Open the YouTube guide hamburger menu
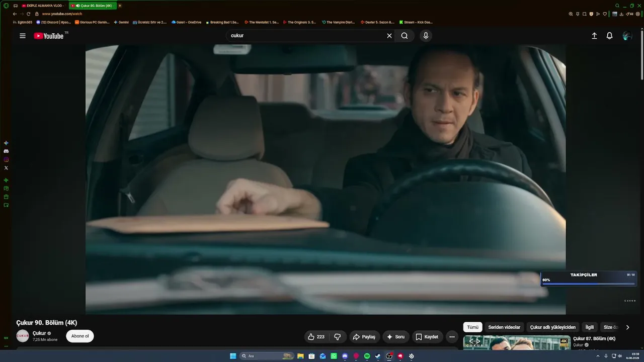 [x=23, y=36]
